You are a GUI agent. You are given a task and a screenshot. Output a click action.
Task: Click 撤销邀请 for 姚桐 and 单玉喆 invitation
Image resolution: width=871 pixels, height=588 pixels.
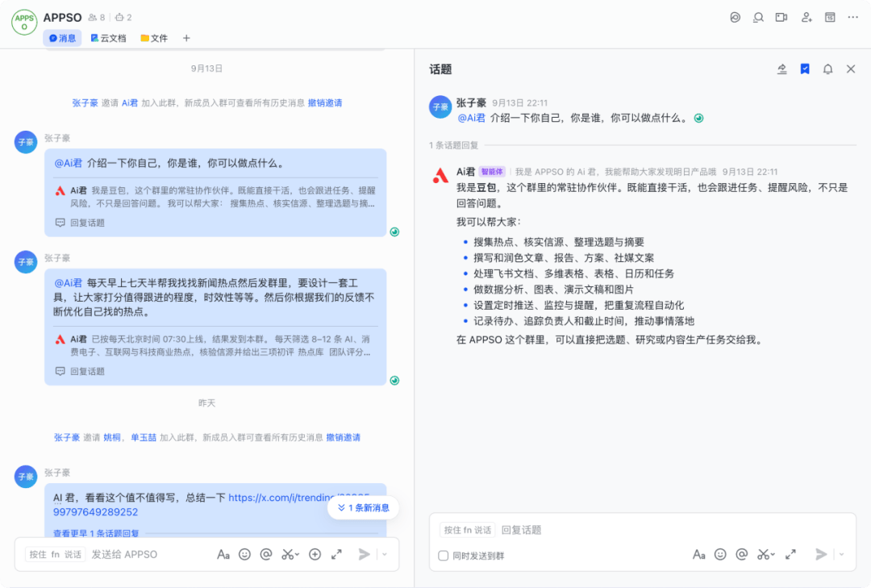[x=344, y=437]
